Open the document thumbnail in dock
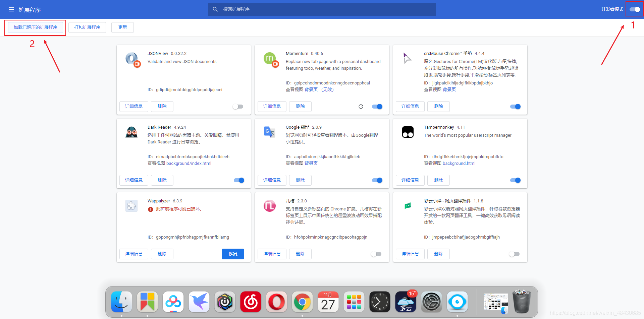 click(496, 303)
